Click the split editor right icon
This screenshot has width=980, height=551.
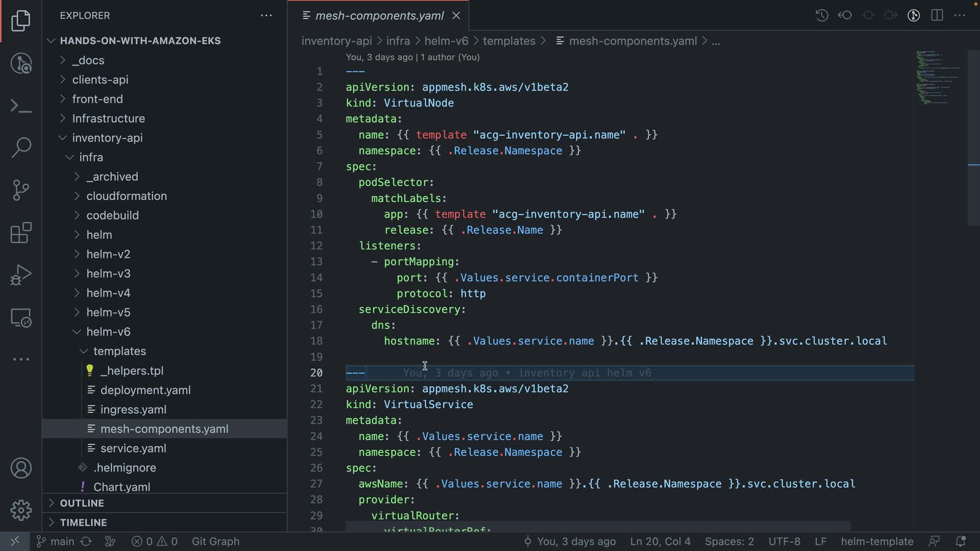(937, 15)
